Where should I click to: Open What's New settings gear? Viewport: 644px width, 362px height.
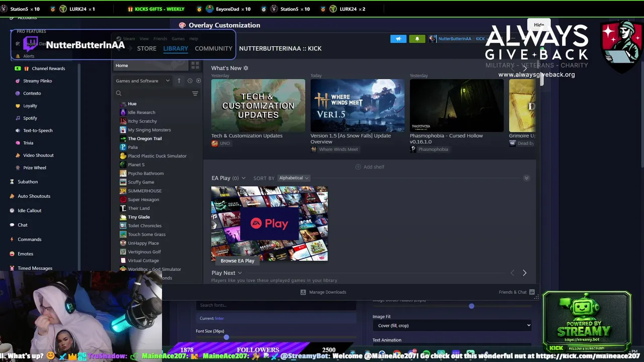[246, 68]
